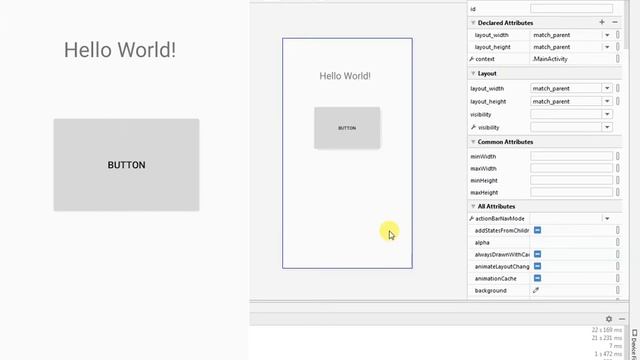Click the attributes panel vertical scrollbar
The image size is (640, 360).
627,24
